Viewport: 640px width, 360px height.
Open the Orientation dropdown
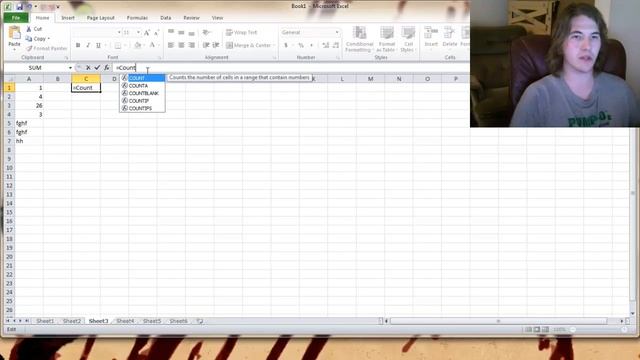pos(207,32)
